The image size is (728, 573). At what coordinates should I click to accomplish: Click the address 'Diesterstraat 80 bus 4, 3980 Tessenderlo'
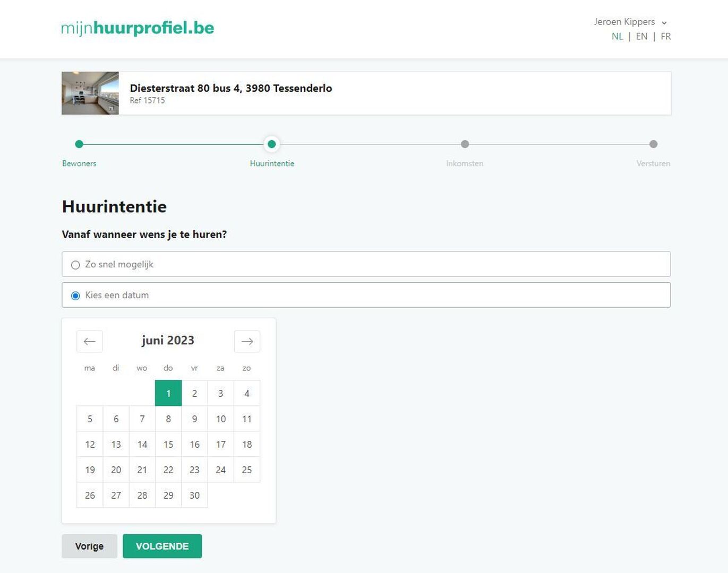tap(231, 88)
